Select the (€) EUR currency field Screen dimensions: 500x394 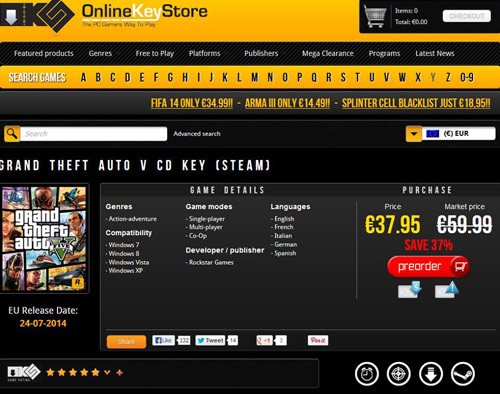click(459, 134)
